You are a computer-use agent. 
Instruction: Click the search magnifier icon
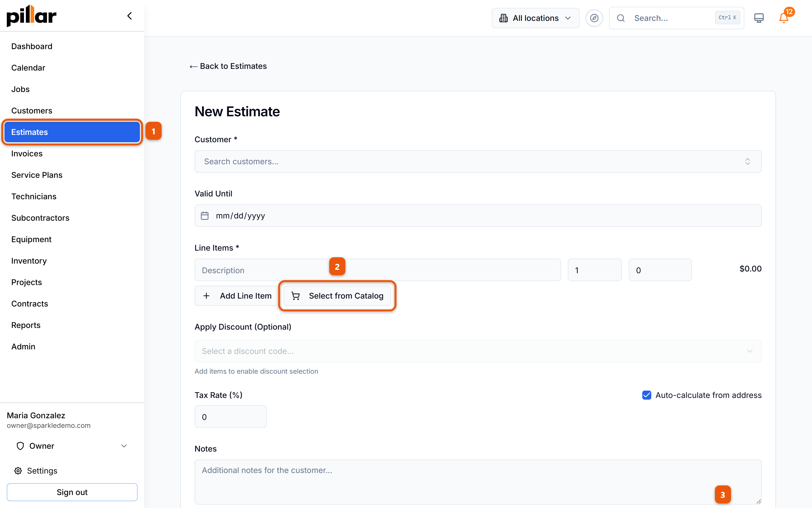[621, 18]
